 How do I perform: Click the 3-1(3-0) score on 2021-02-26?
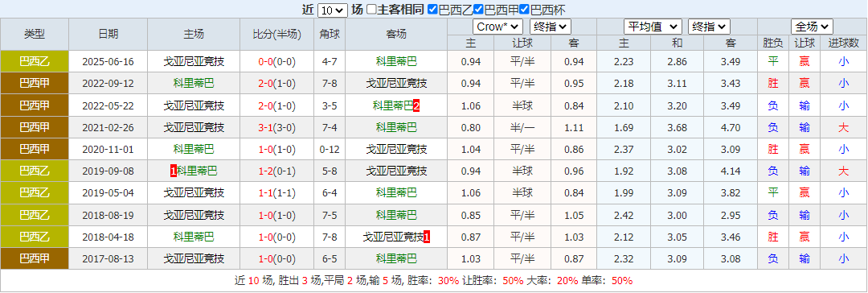click(276, 128)
